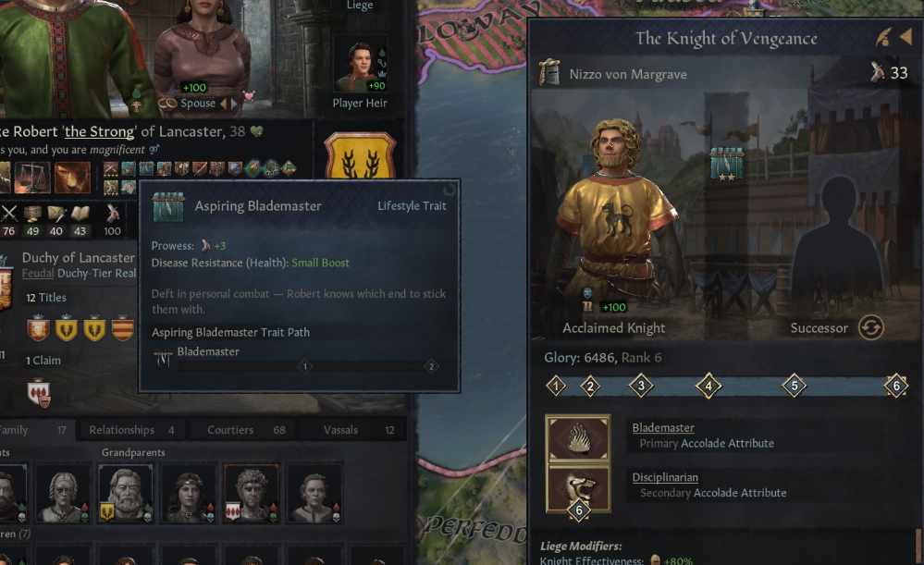The image size is (924, 565).
Task: Select next spouse with the right arrow
Action: click(x=234, y=103)
